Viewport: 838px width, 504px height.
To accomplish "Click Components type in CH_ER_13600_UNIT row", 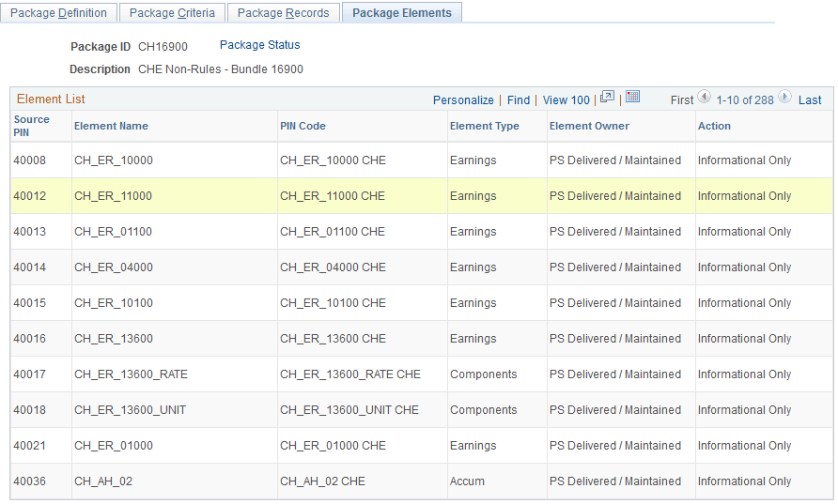I will [484, 410].
